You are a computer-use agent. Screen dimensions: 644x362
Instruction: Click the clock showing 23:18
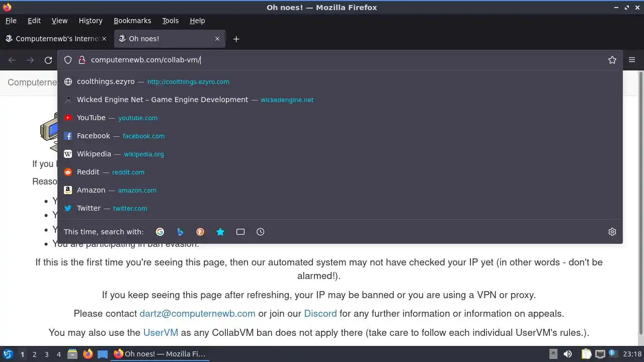(632, 354)
